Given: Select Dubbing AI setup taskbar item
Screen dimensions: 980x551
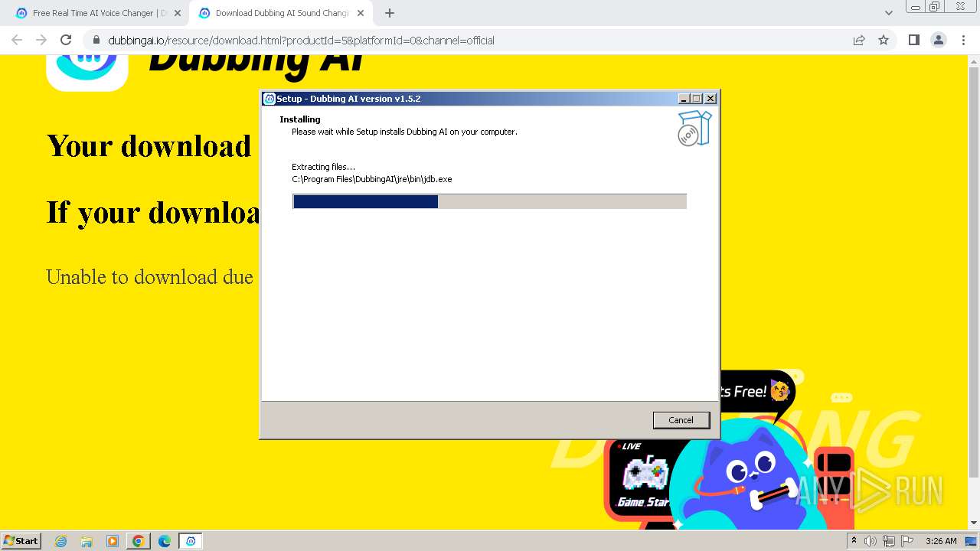Looking at the screenshot, I should (x=191, y=541).
